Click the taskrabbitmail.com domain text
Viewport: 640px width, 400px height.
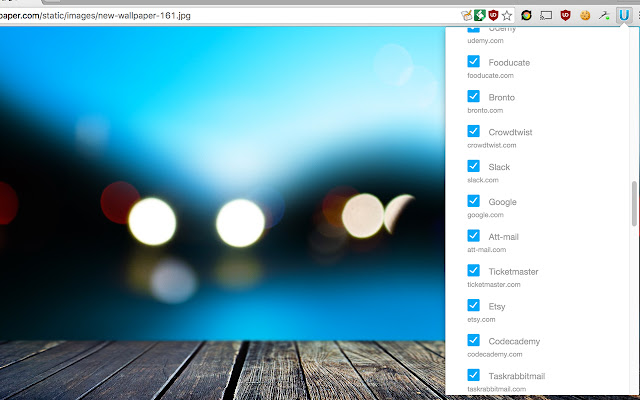(x=497, y=389)
